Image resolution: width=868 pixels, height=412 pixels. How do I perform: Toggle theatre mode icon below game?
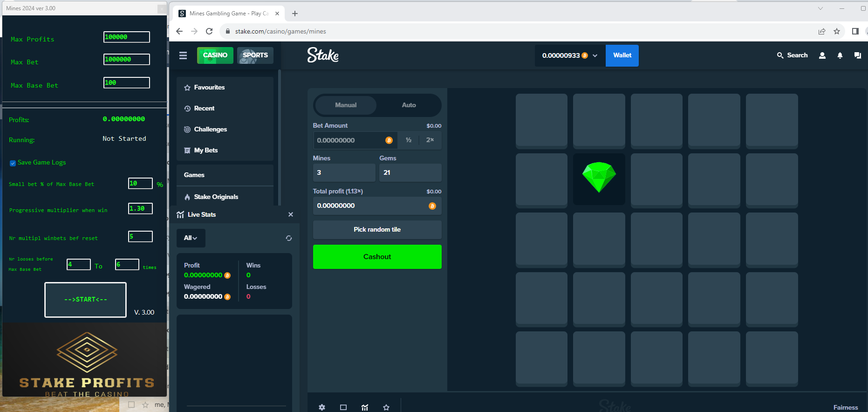[x=343, y=407]
